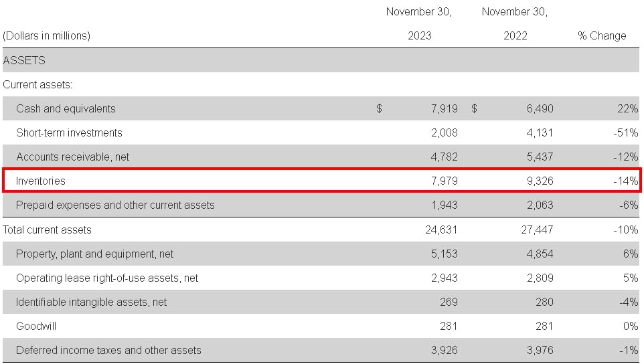Select the 2023 Inventories value 7,979
The width and height of the screenshot is (644, 364).
coord(444,181)
